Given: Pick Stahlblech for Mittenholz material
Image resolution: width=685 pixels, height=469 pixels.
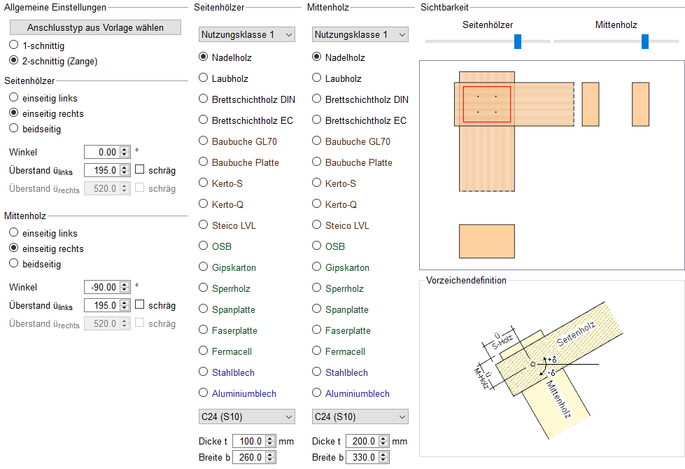Looking at the screenshot, I should tap(319, 372).
